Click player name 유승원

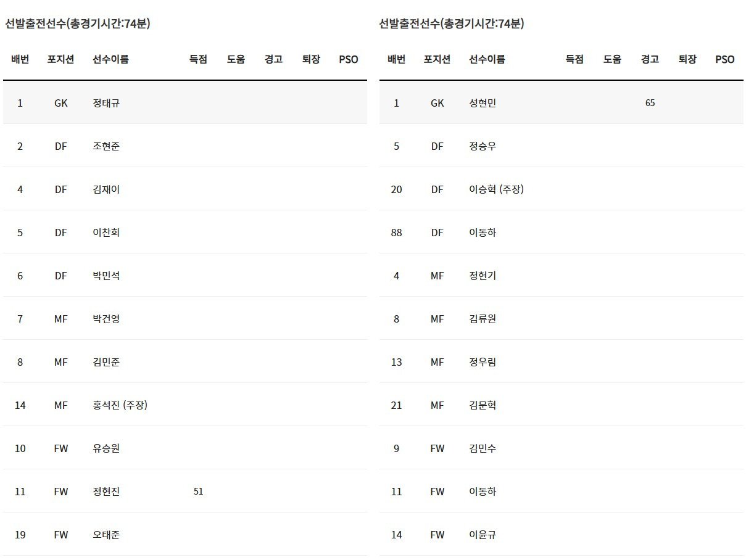click(106, 448)
